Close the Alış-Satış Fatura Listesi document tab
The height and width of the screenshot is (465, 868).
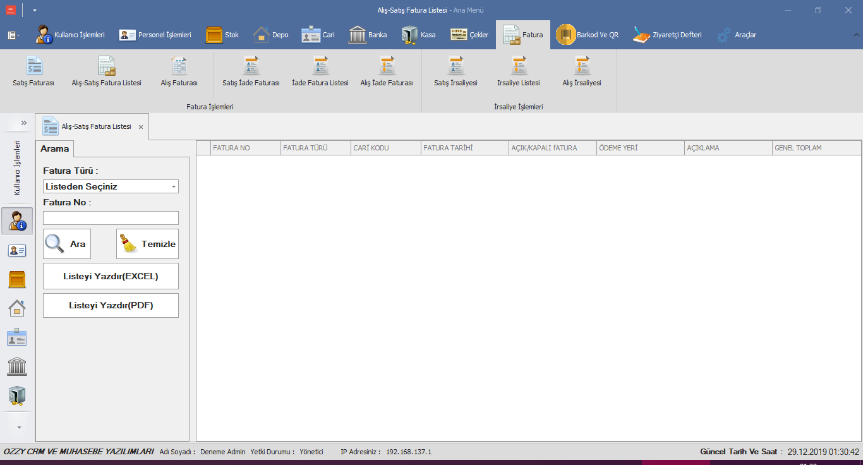pyautogui.click(x=141, y=127)
